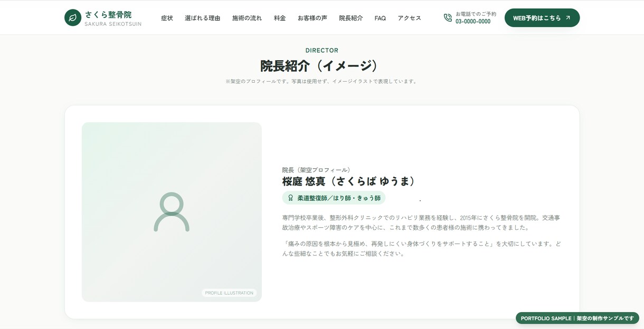Click the お電話でのご予約 label
The width and height of the screenshot is (644, 329).
476,14
